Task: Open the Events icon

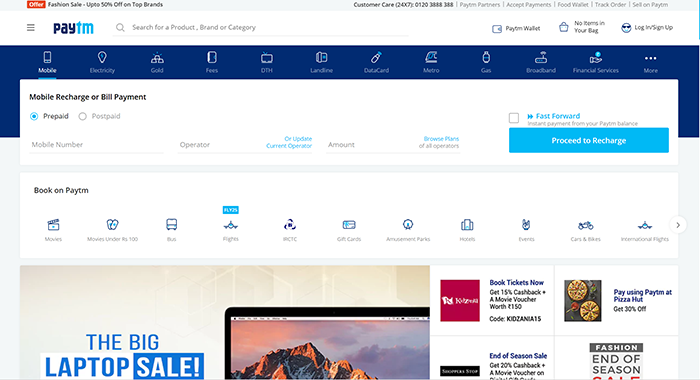Action: 526,225
